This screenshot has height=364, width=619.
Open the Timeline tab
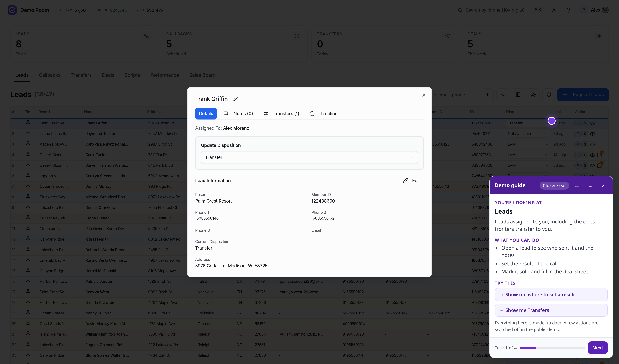tap(324, 113)
